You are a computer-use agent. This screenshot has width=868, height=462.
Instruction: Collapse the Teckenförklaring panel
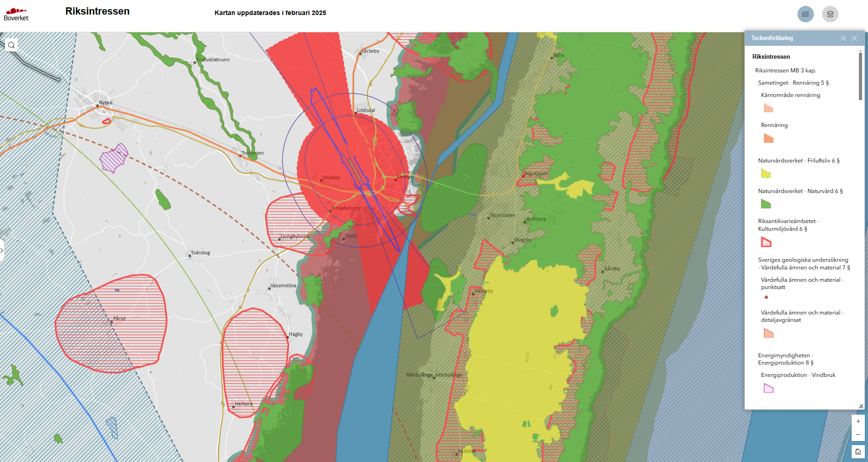coord(843,38)
